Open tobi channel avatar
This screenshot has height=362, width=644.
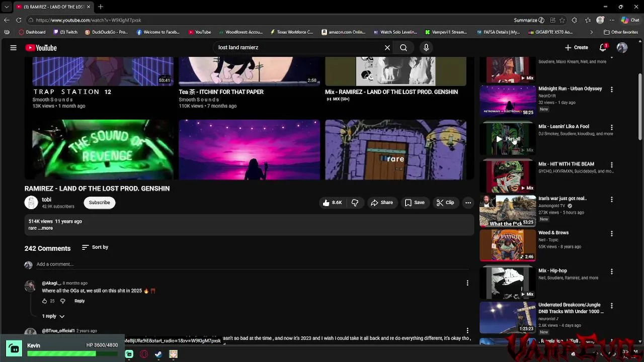pyautogui.click(x=31, y=203)
